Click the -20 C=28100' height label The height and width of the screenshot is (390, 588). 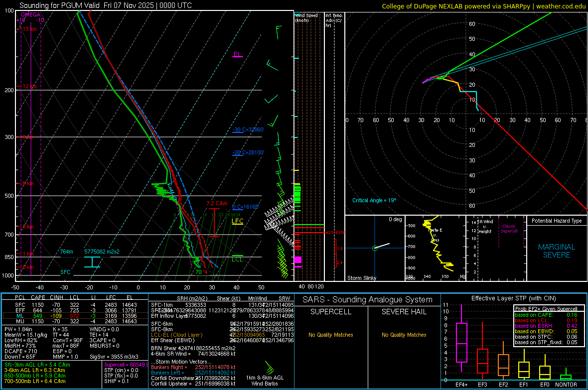248,152
